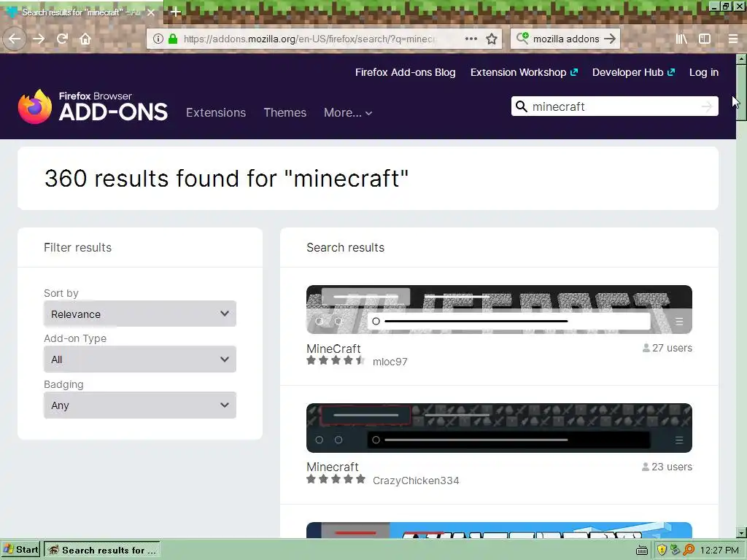Open page actions three-dot menu
Screen dimensions: 747x560
click(x=471, y=39)
